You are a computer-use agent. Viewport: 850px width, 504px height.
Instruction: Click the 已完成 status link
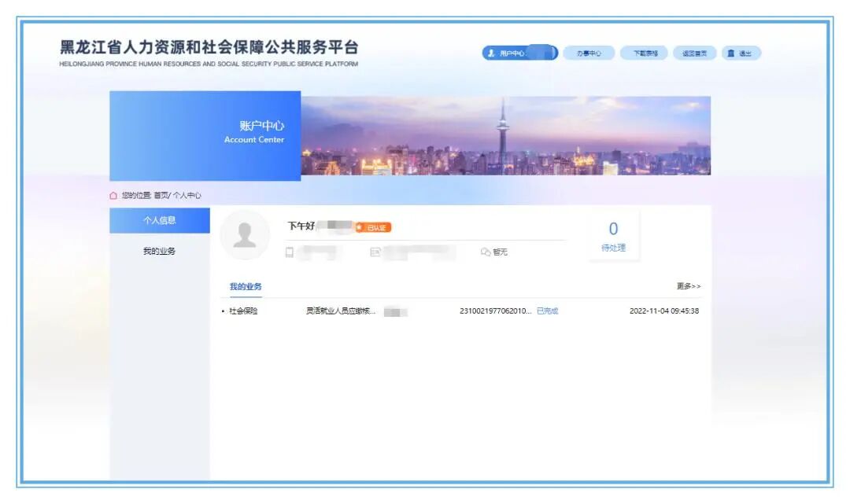tap(547, 311)
